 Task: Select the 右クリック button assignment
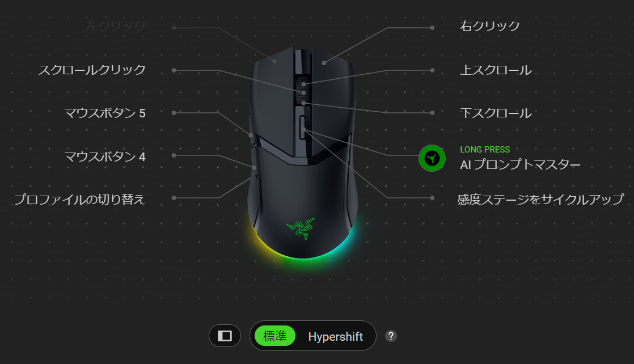(x=489, y=26)
